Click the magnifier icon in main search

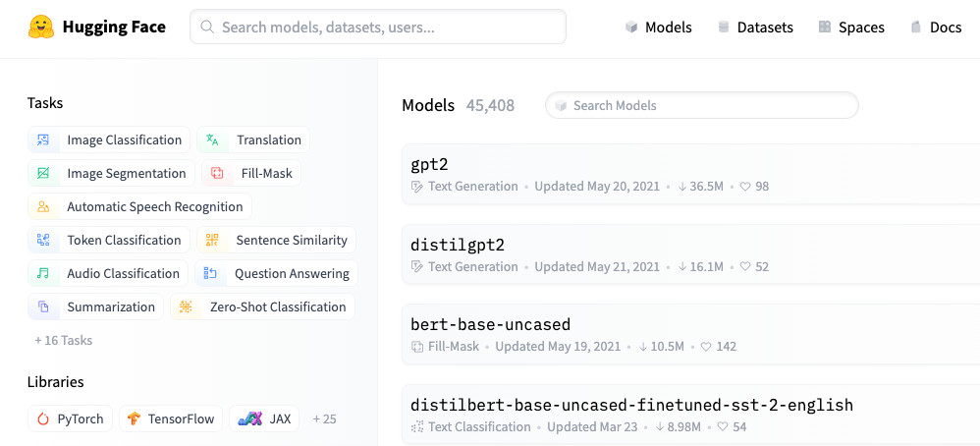[x=207, y=27]
